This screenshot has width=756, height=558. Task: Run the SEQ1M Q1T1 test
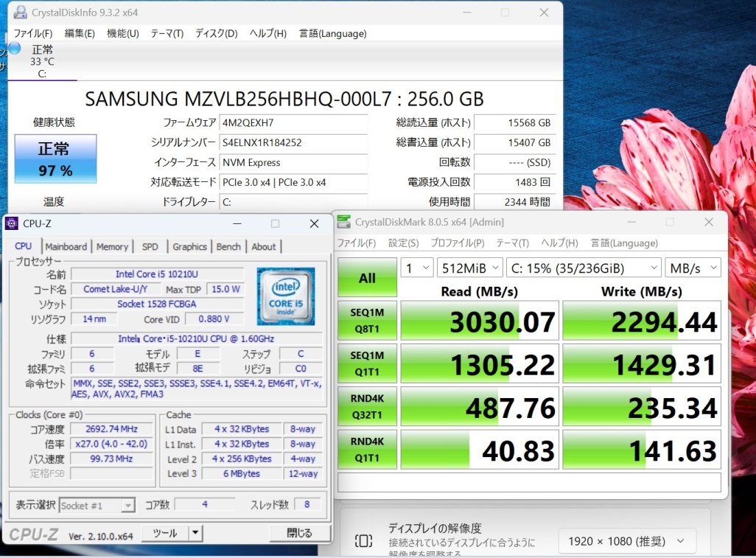[x=368, y=363]
